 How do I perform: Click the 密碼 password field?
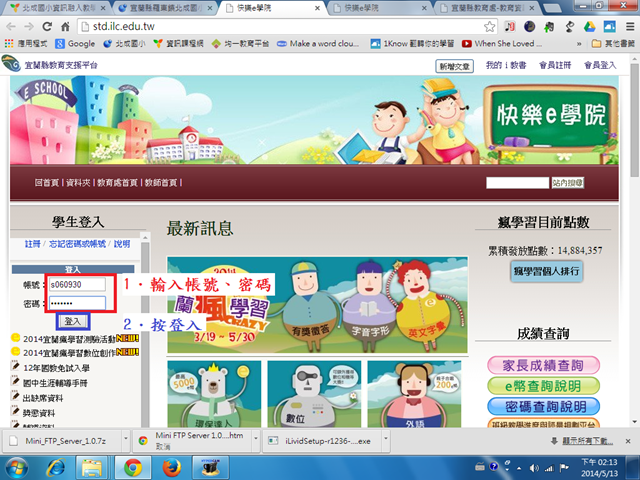(77, 302)
